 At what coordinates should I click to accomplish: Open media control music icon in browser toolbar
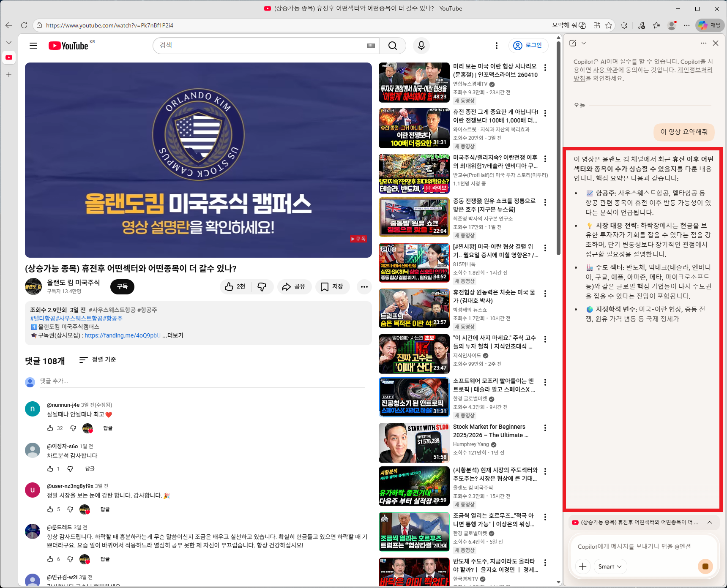(641, 25)
